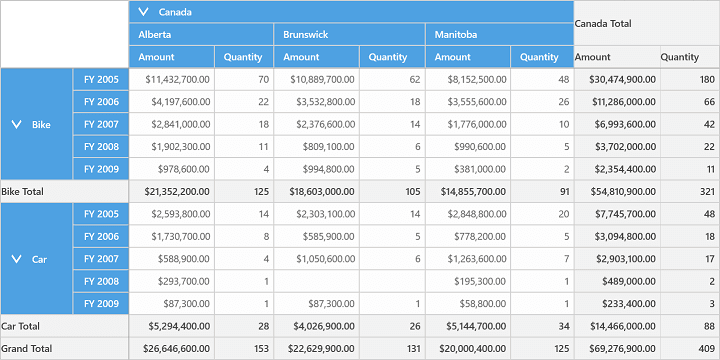Select cell with value $195,300.00
The height and width of the screenshot is (360, 720).
point(468,281)
